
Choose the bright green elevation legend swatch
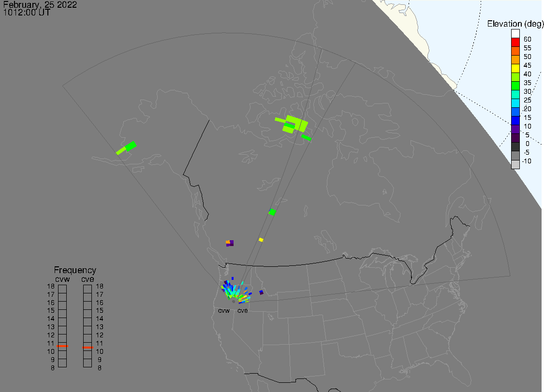coord(515,86)
